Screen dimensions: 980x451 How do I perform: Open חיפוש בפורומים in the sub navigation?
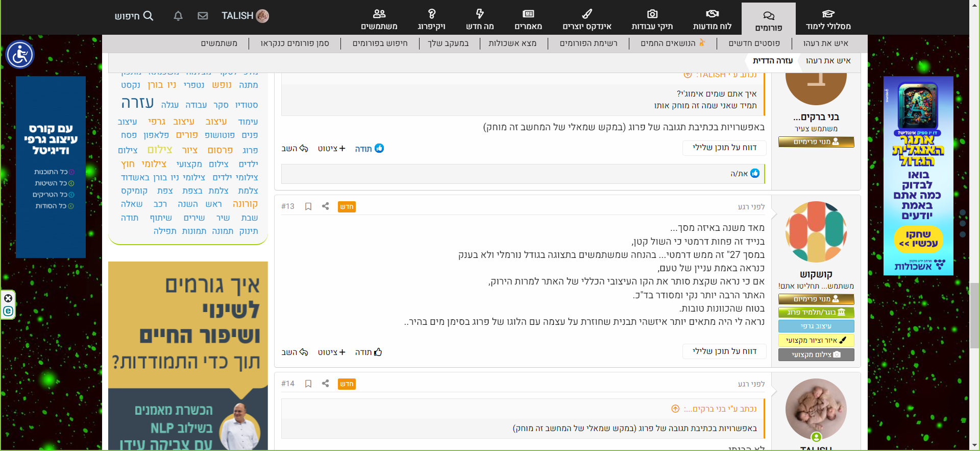tap(380, 43)
